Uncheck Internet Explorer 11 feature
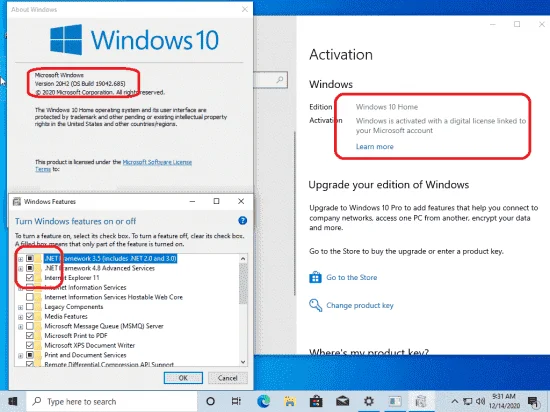This screenshot has height=412, width=550. click(x=30, y=278)
